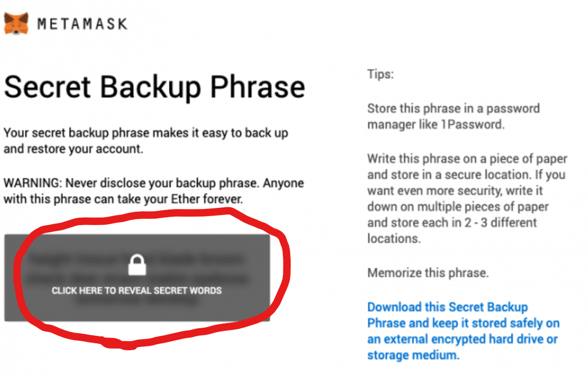Select the password manager tip about 1Password

[x=453, y=116]
